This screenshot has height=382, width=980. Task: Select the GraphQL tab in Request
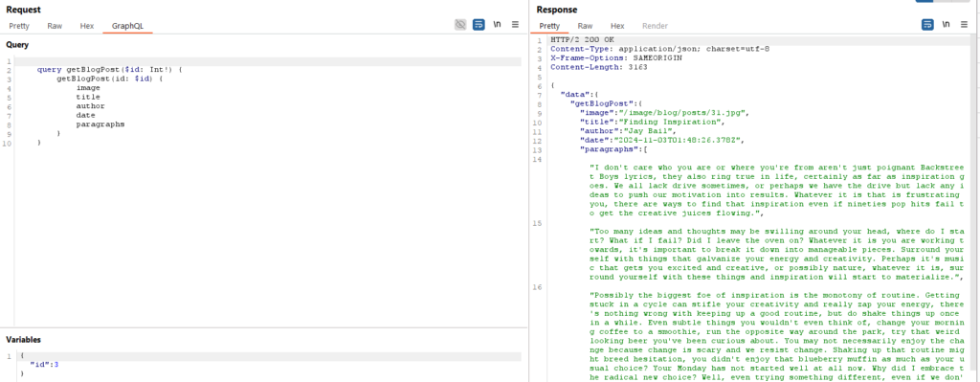pos(127,26)
